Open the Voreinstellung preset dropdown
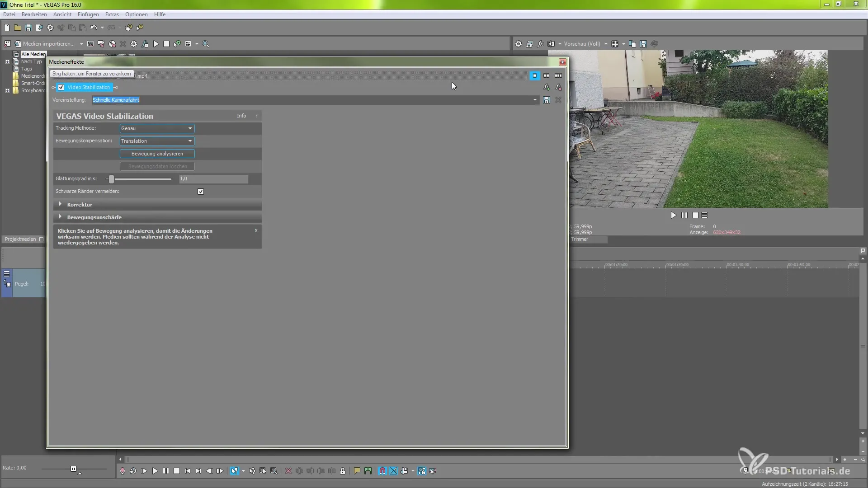The width and height of the screenshot is (868, 488). click(535, 100)
